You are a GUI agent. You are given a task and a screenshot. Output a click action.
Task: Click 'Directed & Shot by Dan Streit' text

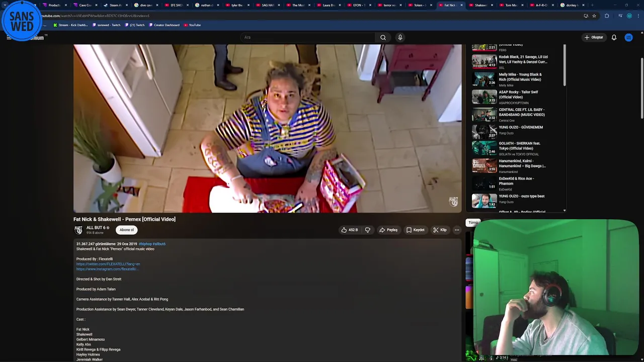[x=99, y=279]
